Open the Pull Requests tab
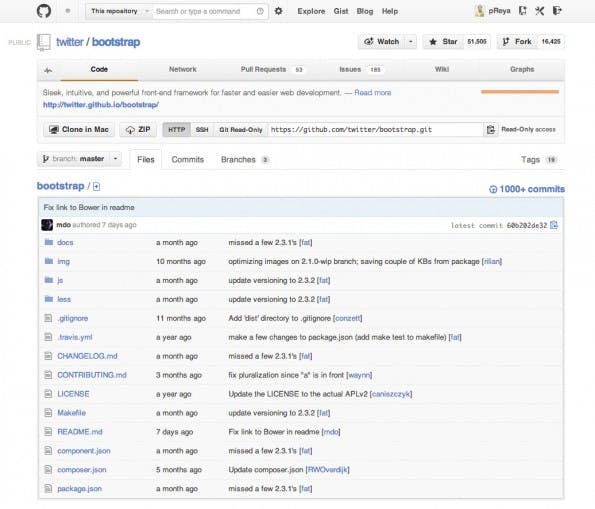This screenshot has height=509, width=595. coord(272,69)
